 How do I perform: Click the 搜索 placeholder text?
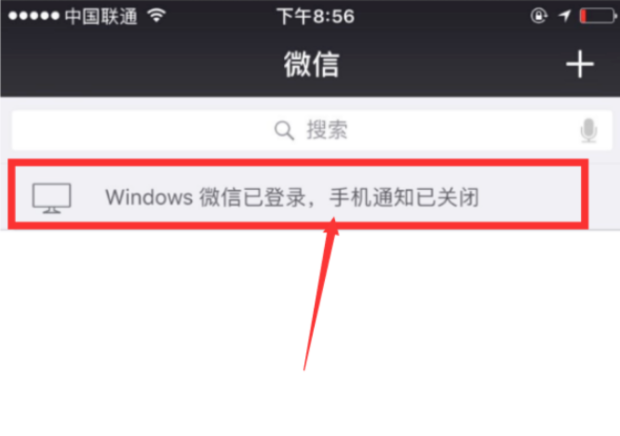[327, 130]
